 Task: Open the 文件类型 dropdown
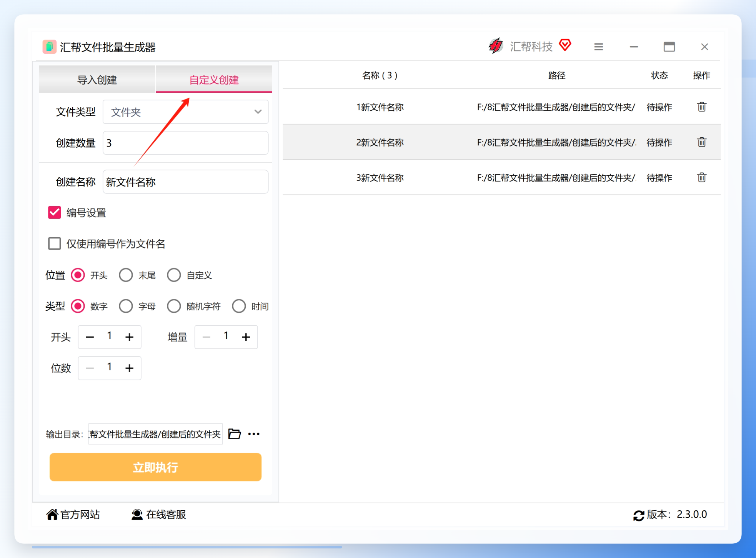click(185, 112)
